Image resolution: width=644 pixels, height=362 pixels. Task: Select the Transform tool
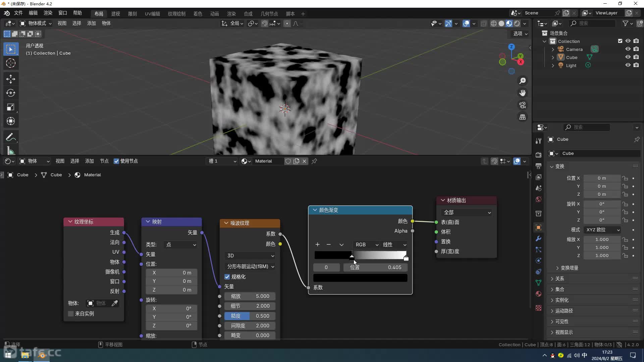11,121
